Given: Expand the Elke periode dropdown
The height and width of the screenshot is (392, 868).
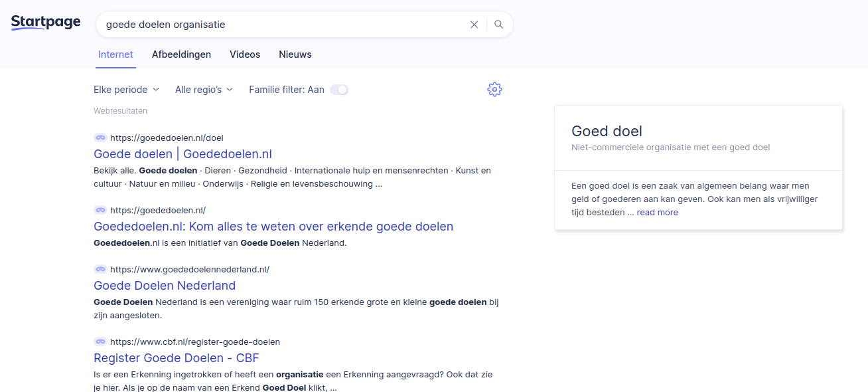Looking at the screenshot, I should (x=126, y=90).
